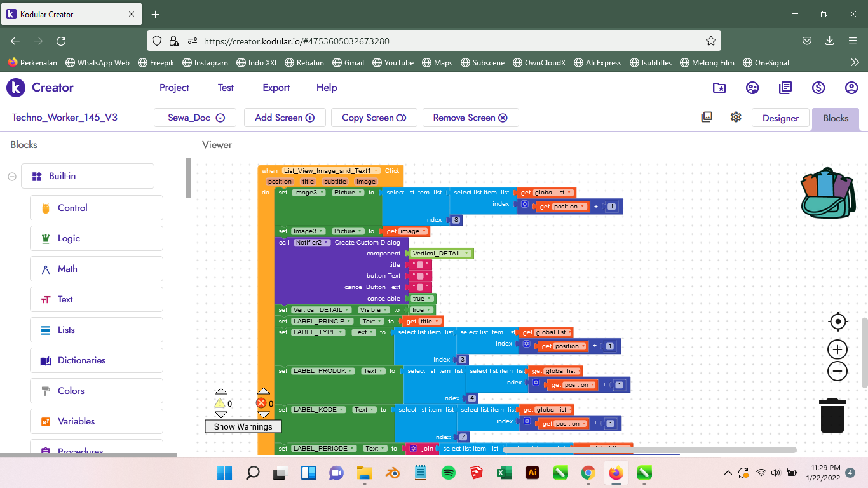Open the Export menu
868x488 pixels.
[276, 88]
